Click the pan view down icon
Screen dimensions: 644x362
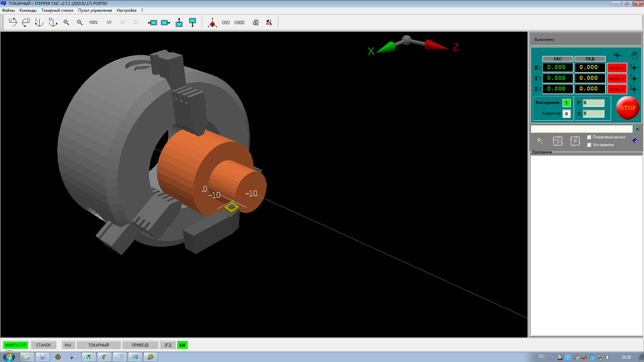tap(193, 22)
